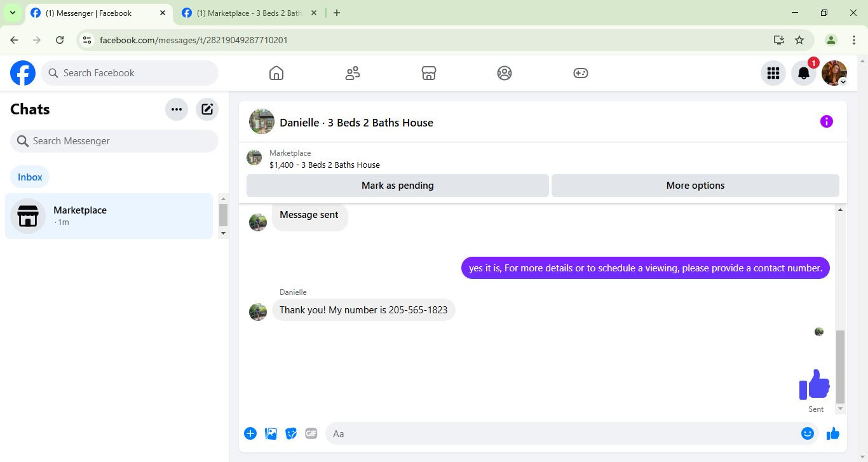This screenshot has height=462, width=868.
Task: Click the 'Message sent' bubble
Action: pos(309,216)
